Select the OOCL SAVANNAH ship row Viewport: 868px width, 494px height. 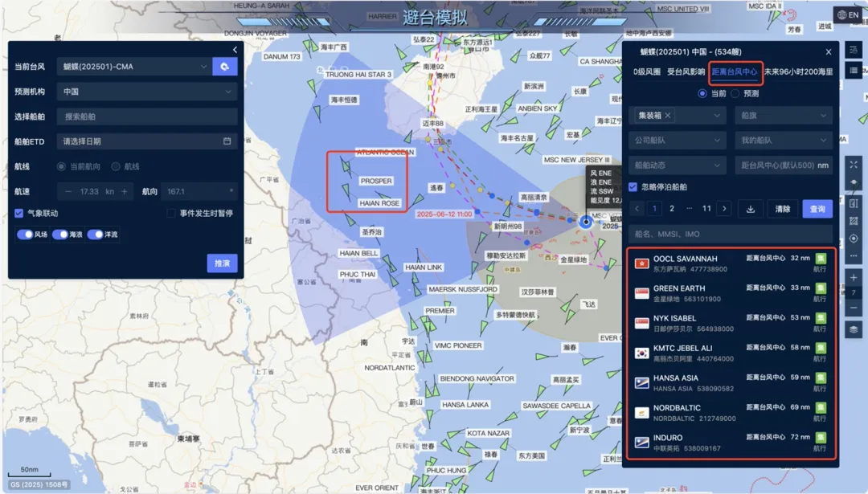730,264
